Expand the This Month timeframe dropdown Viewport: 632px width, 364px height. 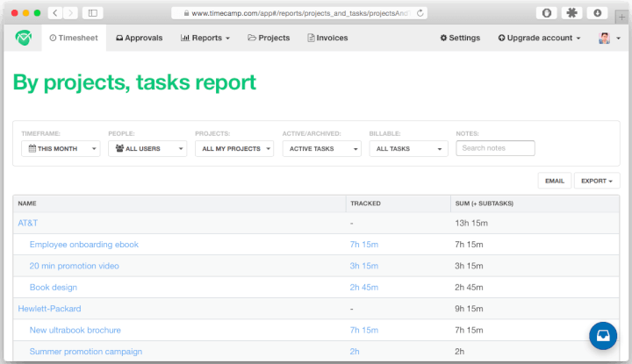(61, 149)
